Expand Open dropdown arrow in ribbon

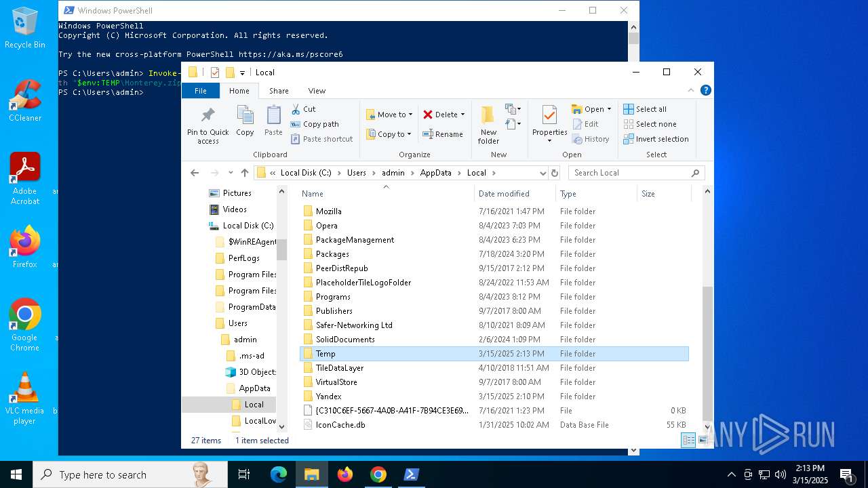(609, 109)
